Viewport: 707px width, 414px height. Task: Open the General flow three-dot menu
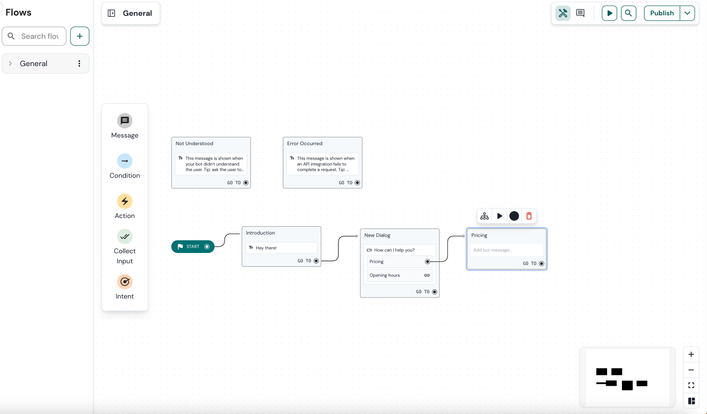(x=79, y=64)
